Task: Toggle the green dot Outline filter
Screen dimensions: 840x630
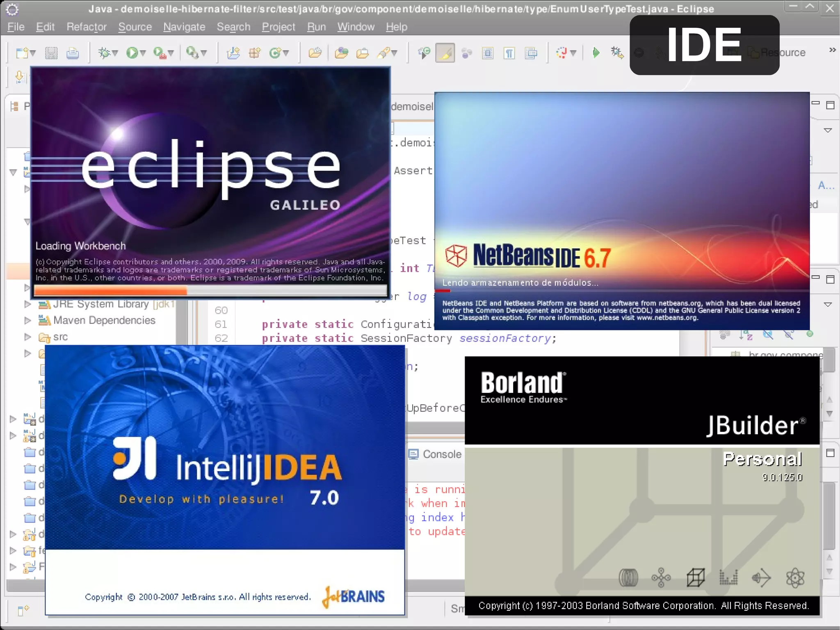Action: tap(810, 334)
